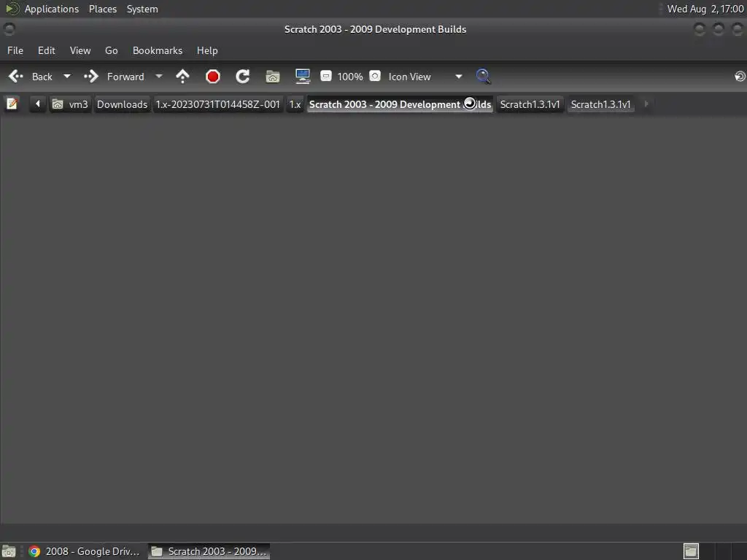The height and width of the screenshot is (560, 747).
Task: Toggle text-based location entry pencil icon
Action: (12, 104)
